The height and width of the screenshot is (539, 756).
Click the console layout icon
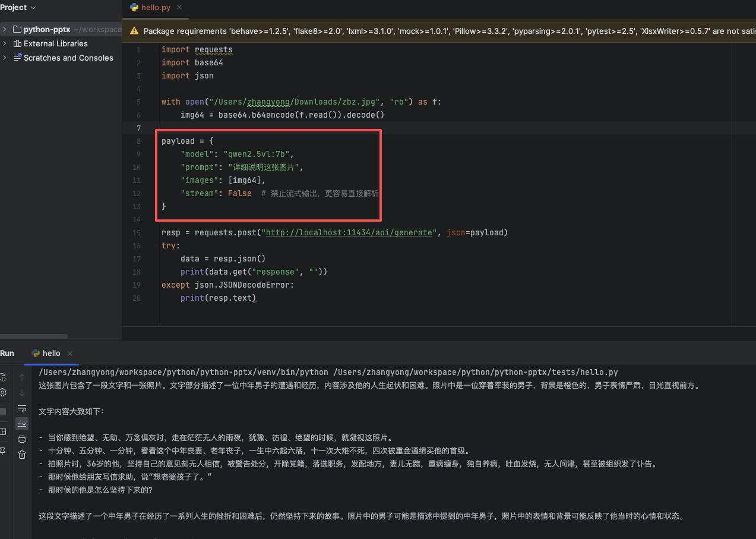point(2,431)
